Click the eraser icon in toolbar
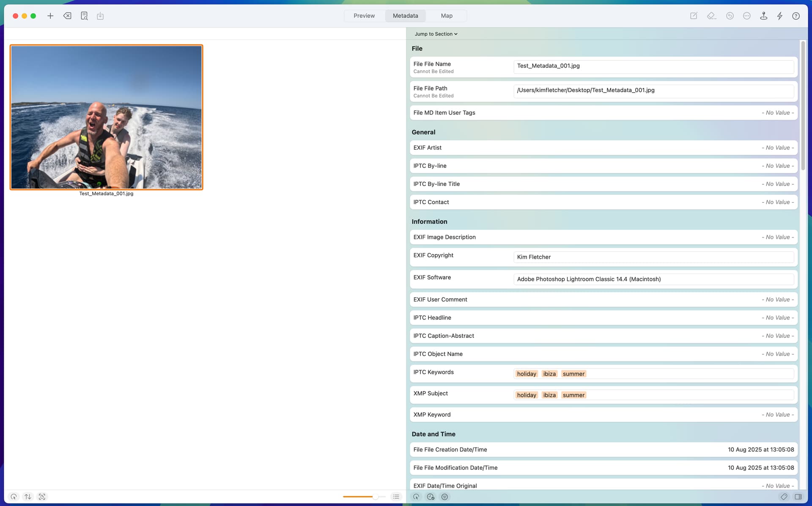This screenshot has height=506, width=812. click(x=711, y=16)
